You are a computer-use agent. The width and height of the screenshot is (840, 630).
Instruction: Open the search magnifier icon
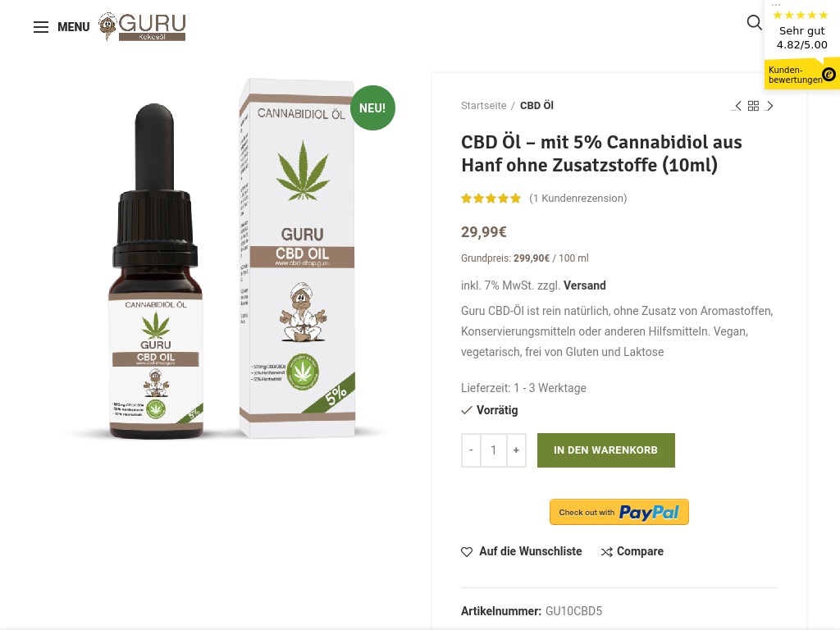pyautogui.click(x=755, y=22)
